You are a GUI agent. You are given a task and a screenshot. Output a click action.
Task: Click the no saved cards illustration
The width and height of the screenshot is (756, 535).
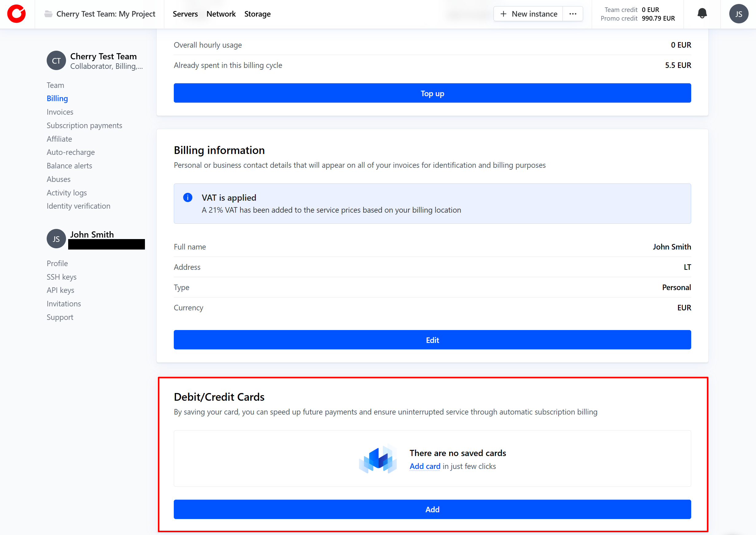378,459
